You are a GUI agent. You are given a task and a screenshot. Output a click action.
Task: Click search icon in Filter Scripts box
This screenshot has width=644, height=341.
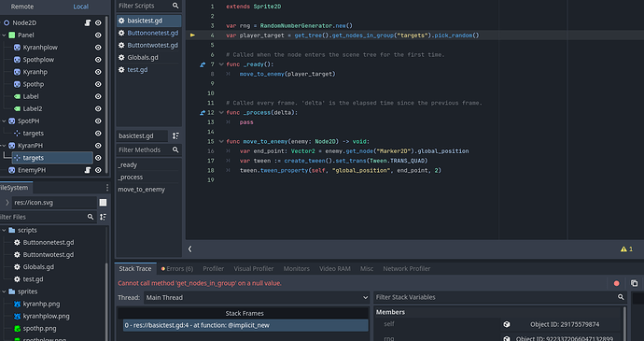175,6
